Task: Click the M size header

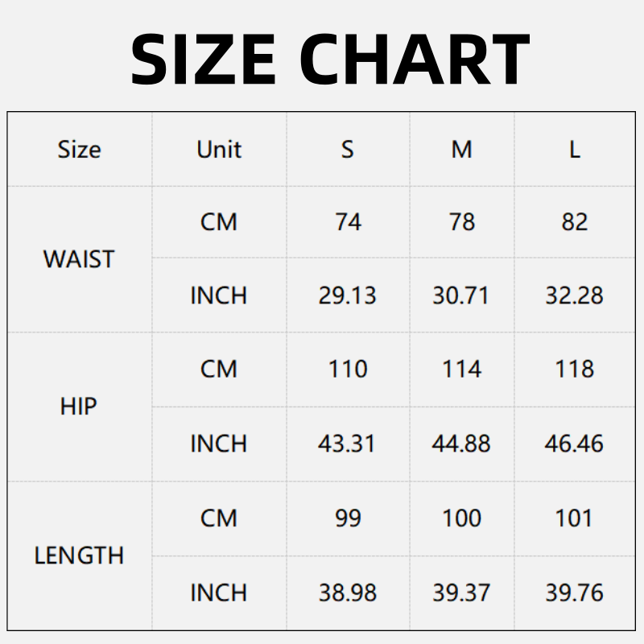Action: point(461,150)
